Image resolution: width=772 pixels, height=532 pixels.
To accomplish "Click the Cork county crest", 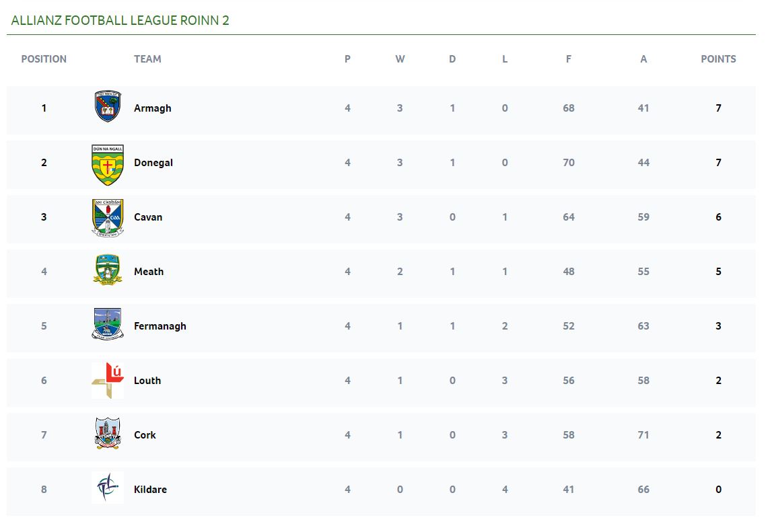I will [107, 433].
